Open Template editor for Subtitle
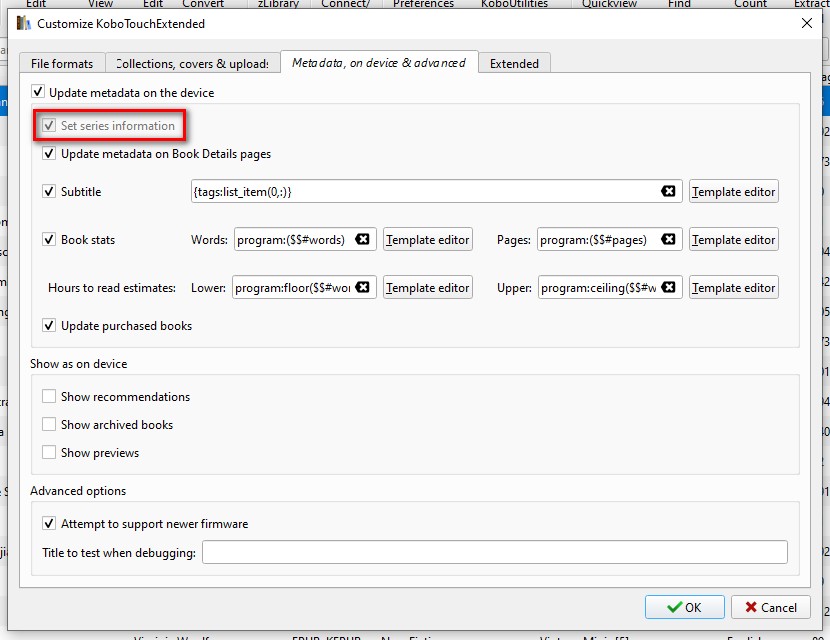Viewport: 830px width, 640px height. click(x=734, y=192)
